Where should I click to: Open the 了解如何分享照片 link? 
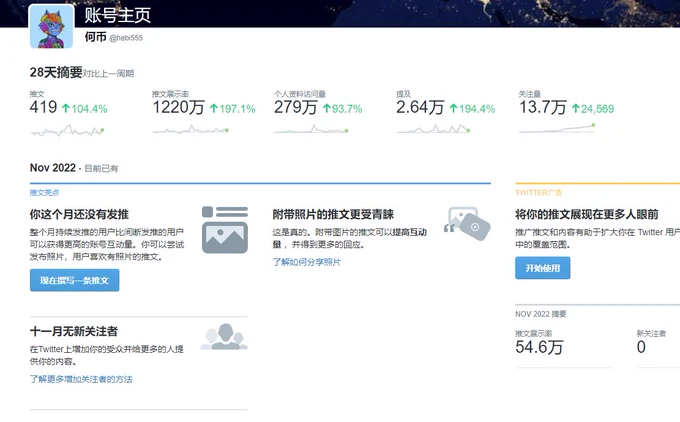[306, 262]
